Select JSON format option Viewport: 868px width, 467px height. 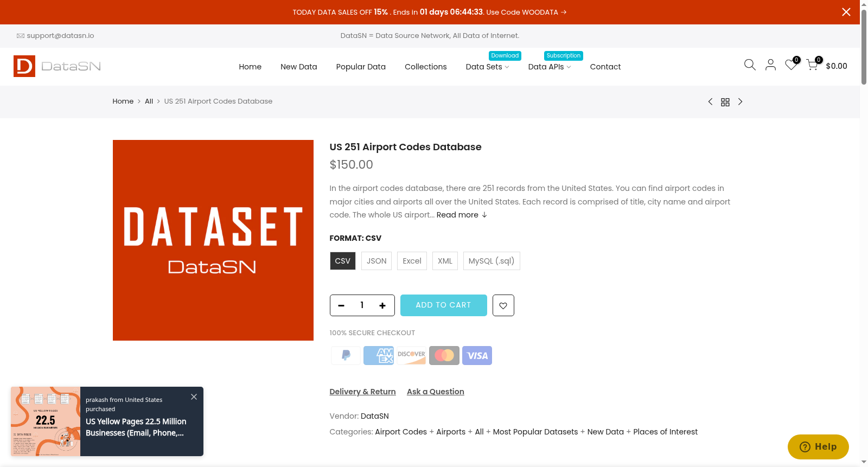[376, 261]
